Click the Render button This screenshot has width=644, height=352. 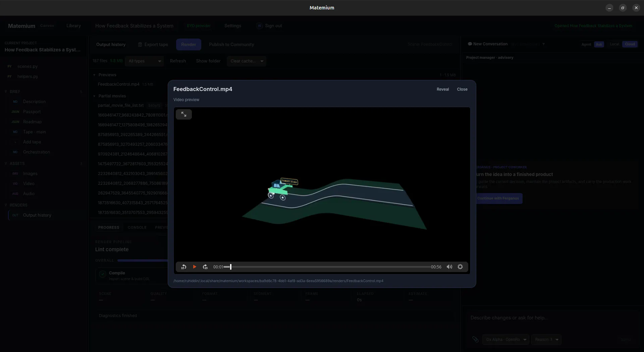coord(189,44)
